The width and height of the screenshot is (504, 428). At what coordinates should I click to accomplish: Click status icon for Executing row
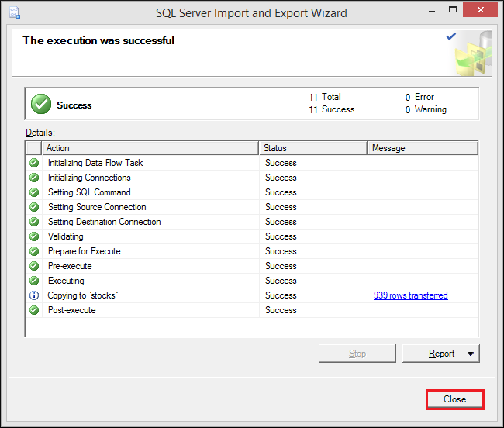click(34, 281)
